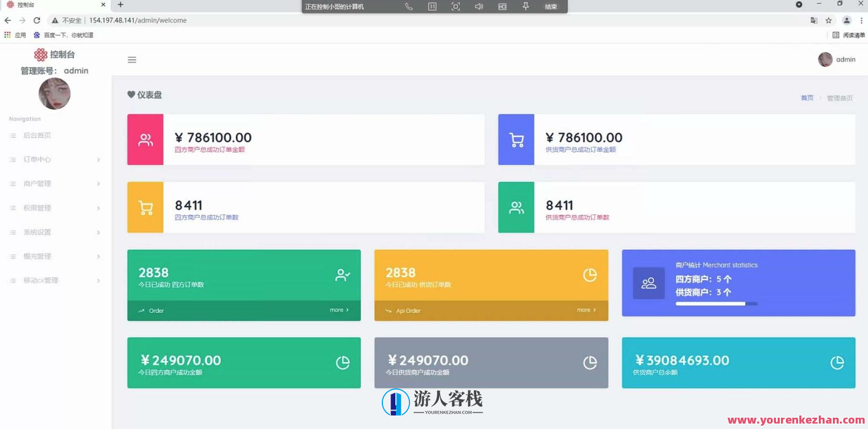The width and height of the screenshot is (868, 429).
Task: Click pie icon in 今日供货商户成功金额 card
Action: pos(590,363)
